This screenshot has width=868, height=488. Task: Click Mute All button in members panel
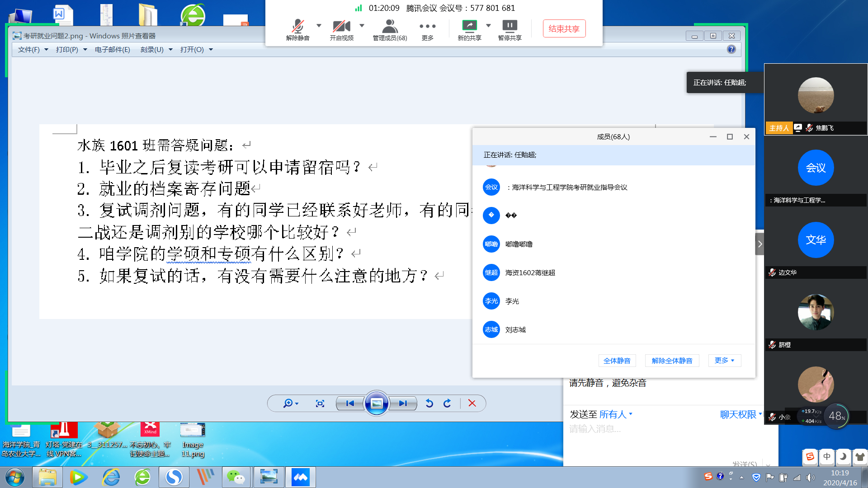(617, 361)
